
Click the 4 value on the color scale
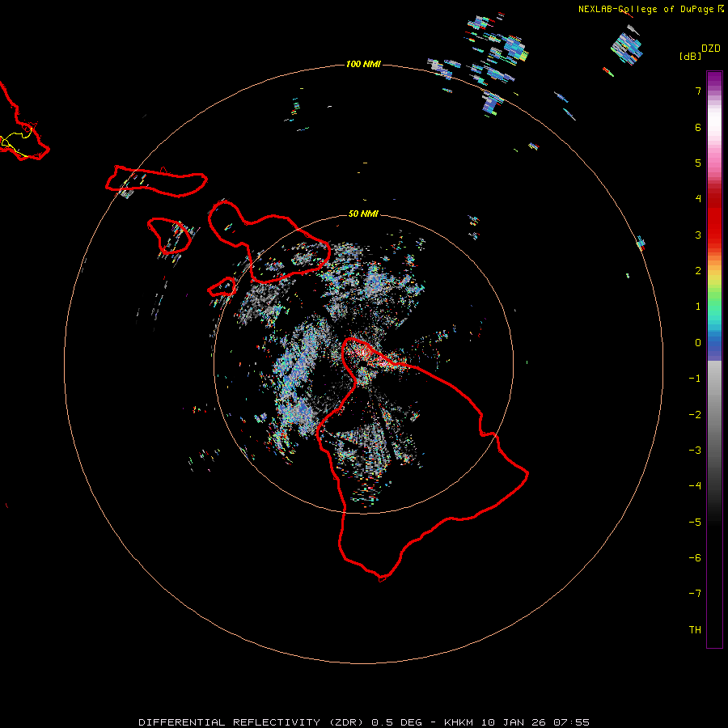pyautogui.click(x=698, y=199)
